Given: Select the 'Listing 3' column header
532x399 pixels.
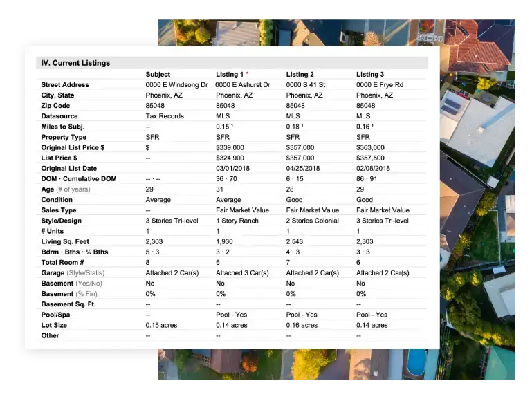Looking at the screenshot, I should [x=370, y=74].
